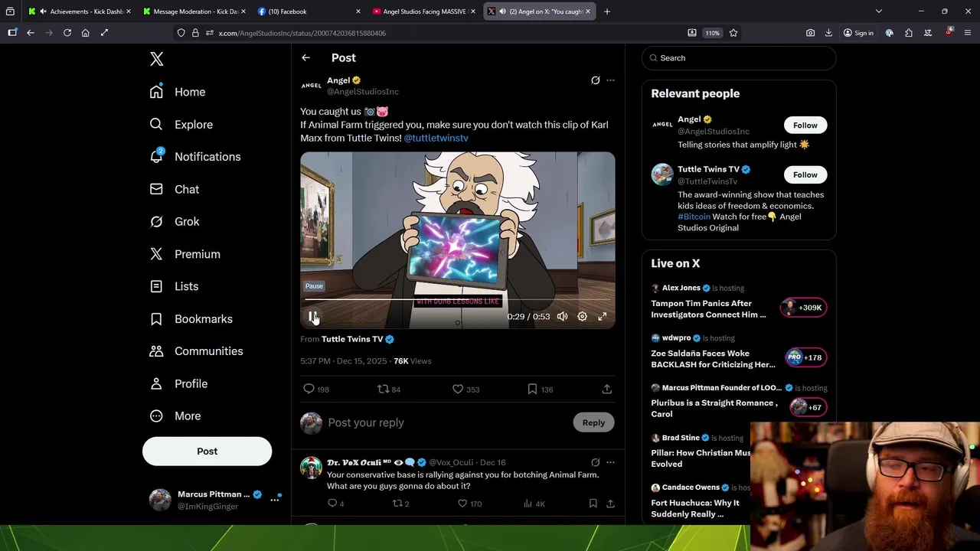
Task: Open account menu for Marcus Pittman
Action: [x=216, y=500]
